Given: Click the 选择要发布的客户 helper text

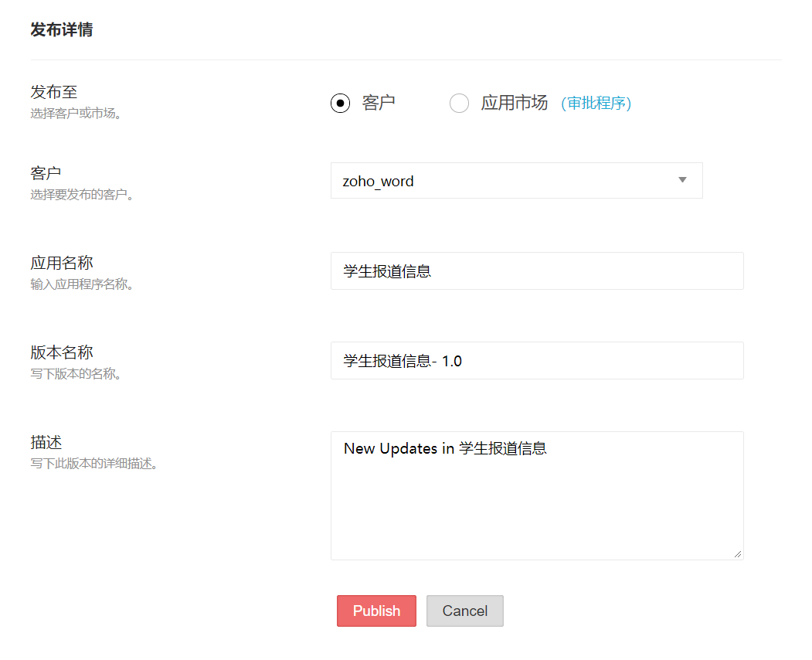Looking at the screenshot, I should [x=83, y=195].
